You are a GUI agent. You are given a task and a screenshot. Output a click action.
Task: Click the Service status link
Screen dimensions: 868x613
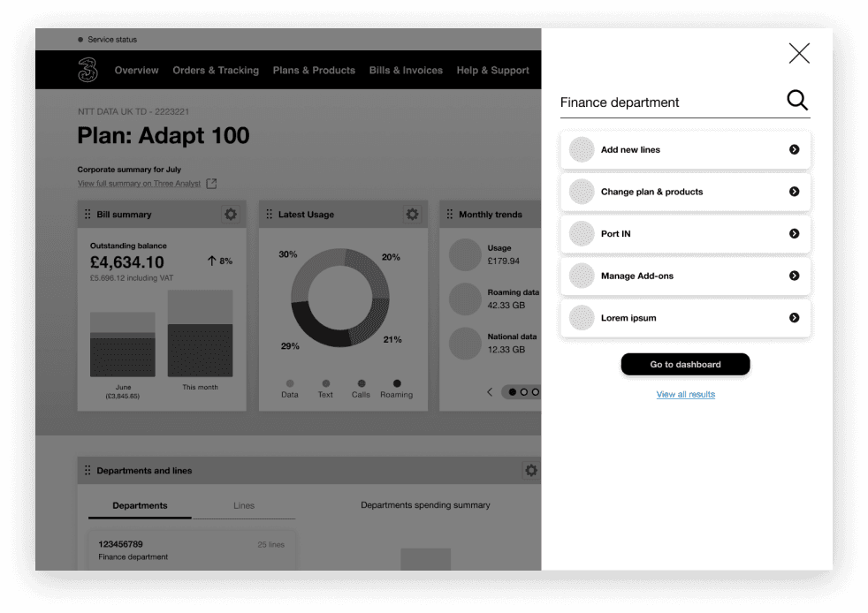click(112, 40)
